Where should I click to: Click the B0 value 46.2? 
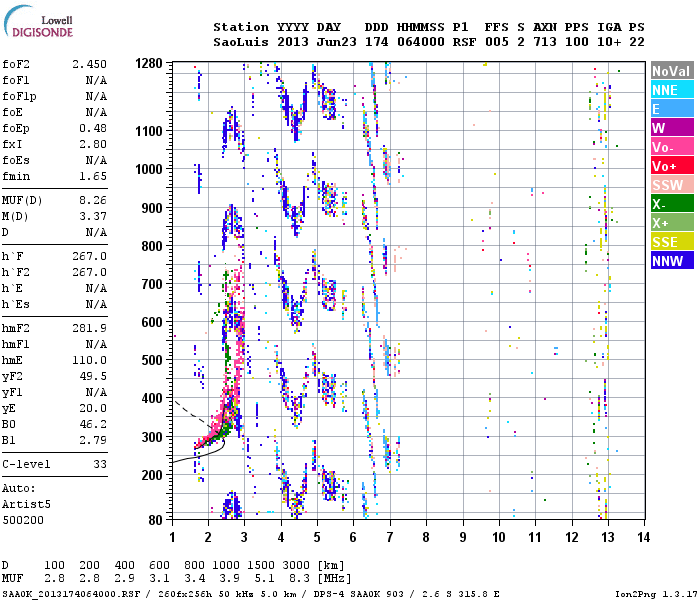tap(93, 424)
